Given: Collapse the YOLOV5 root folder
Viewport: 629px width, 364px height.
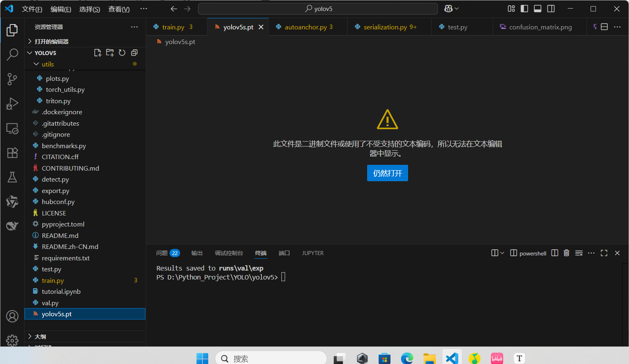Looking at the screenshot, I should pyautogui.click(x=29, y=53).
